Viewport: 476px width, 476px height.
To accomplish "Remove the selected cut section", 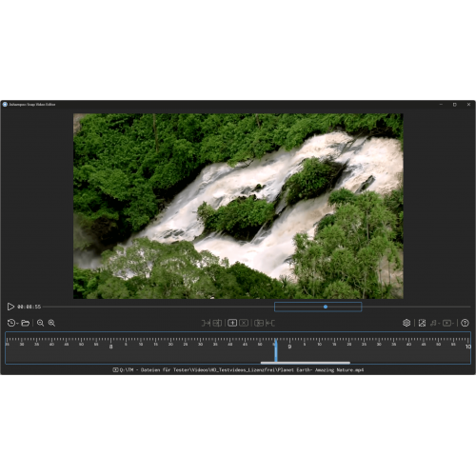I will [x=244, y=323].
